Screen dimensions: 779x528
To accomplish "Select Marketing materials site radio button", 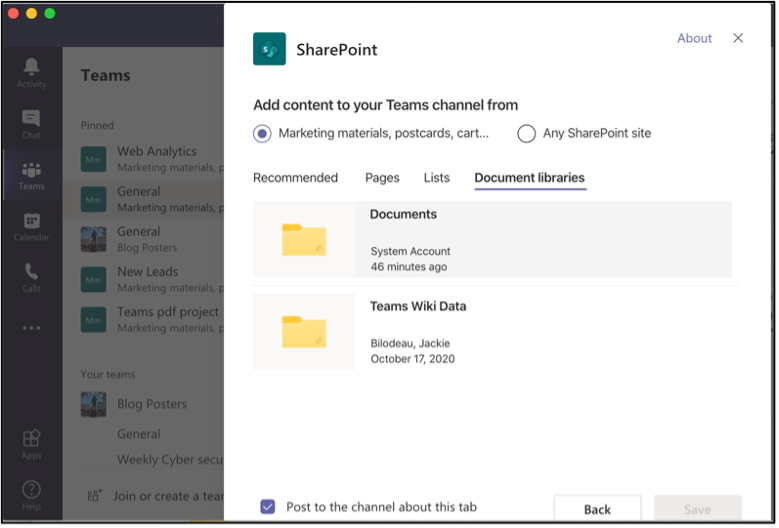I will click(262, 134).
